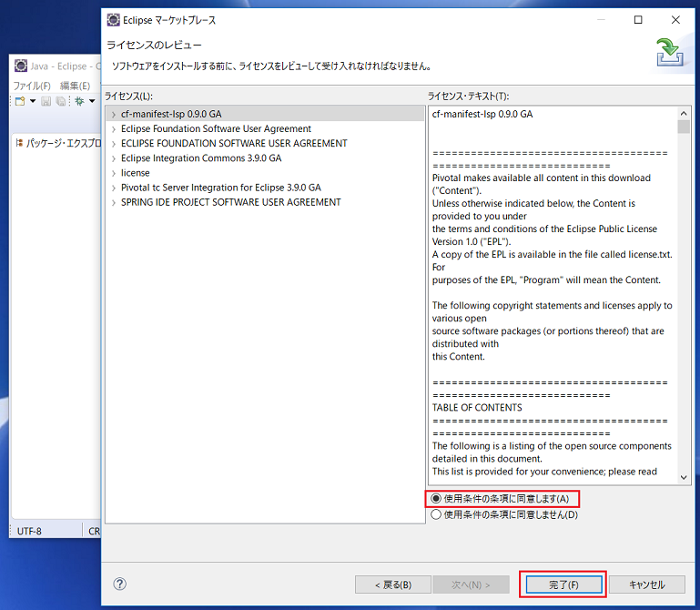Click the Eclipse icon in the background window title bar
700x610 pixels.
click(21, 66)
